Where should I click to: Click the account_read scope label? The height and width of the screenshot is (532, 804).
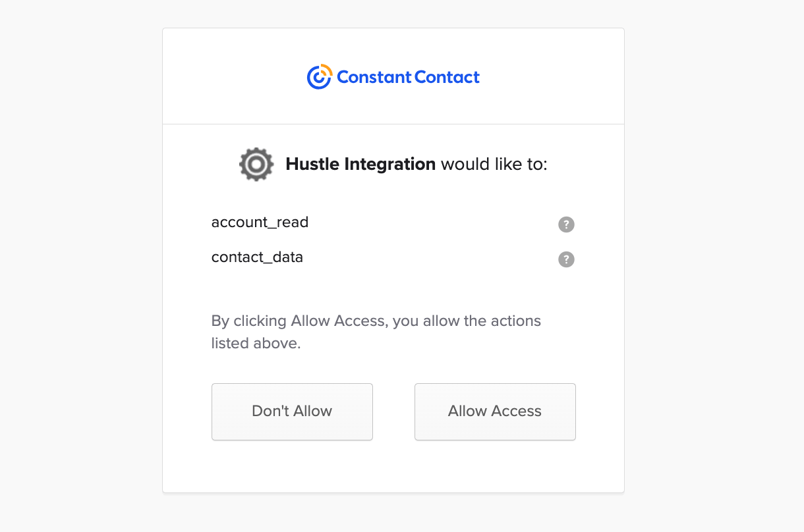point(260,222)
